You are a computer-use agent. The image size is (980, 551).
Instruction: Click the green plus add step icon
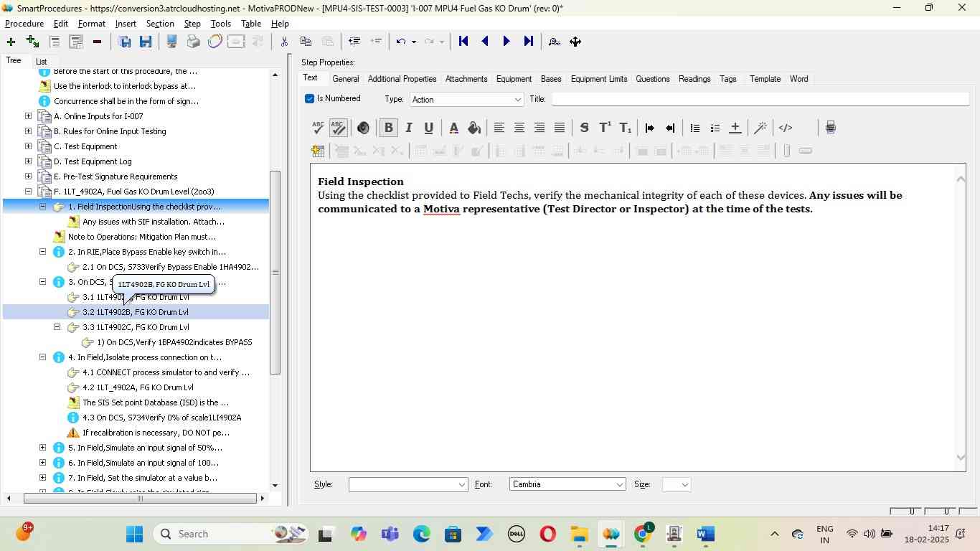(11, 42)
